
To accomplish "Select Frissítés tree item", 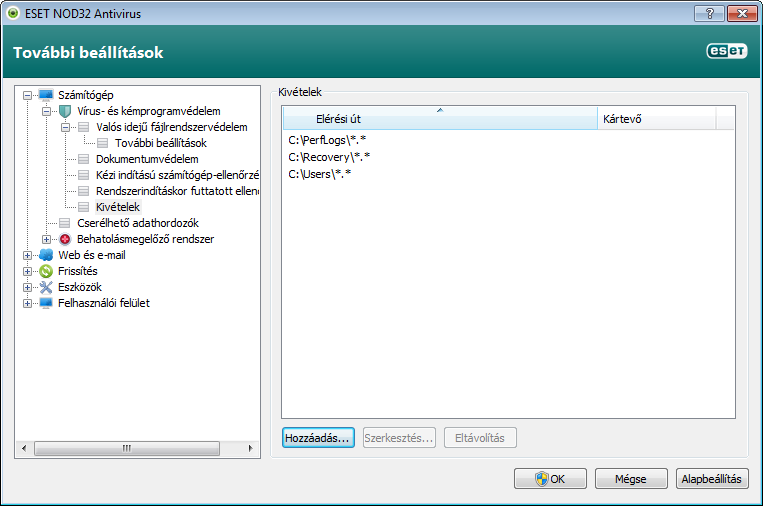I will (x=77, y=271).
